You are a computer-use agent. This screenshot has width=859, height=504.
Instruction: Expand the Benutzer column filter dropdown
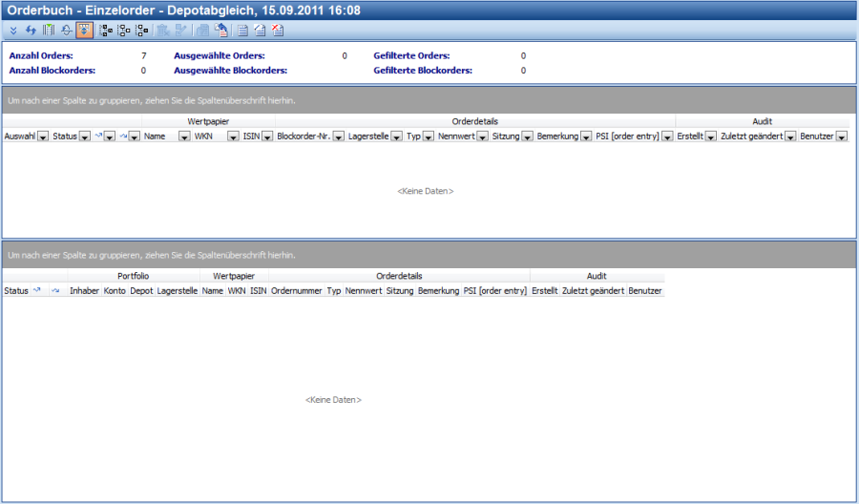[x=841, y=137]
